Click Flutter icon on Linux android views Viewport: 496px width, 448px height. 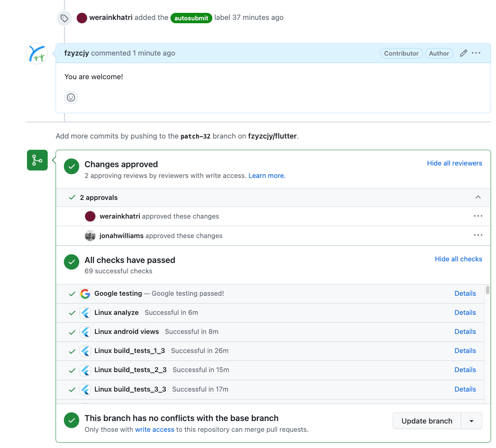tap(85, 332)
